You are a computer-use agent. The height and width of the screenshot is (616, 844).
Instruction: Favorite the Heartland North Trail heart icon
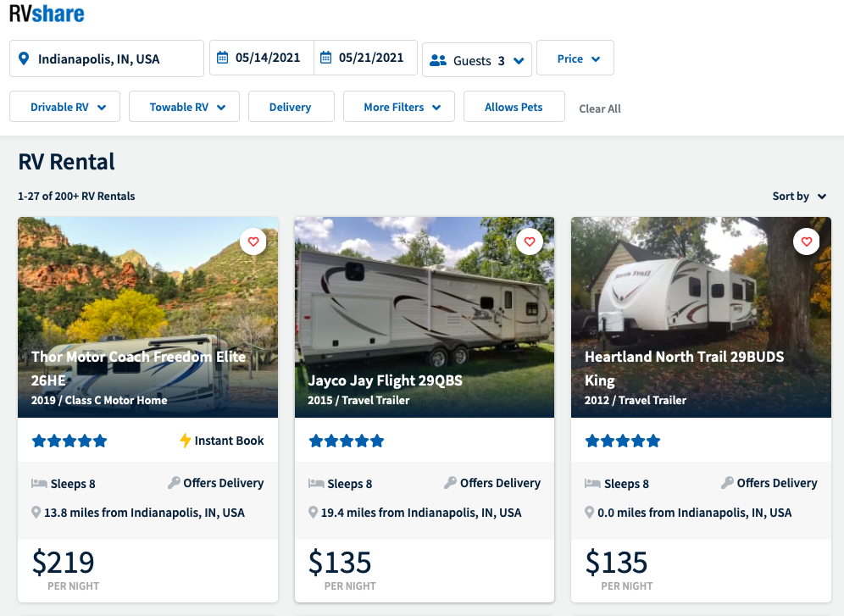point(807,241)
